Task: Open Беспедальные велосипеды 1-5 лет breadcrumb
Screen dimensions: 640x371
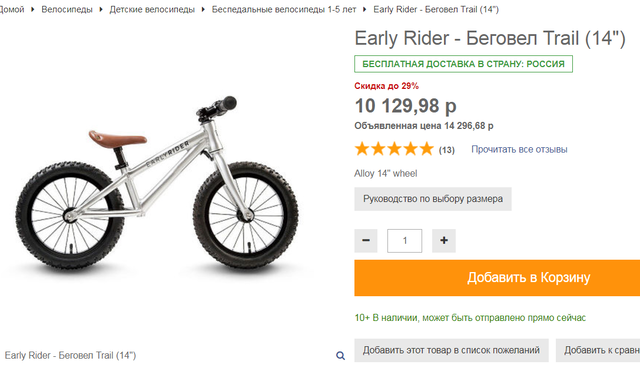Action: pyautogui.click(x=284, y=9)
